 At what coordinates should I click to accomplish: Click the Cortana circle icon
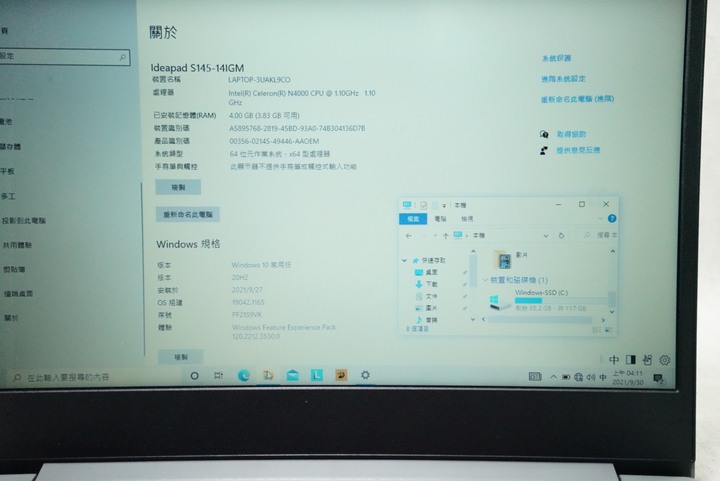(194, 376)
